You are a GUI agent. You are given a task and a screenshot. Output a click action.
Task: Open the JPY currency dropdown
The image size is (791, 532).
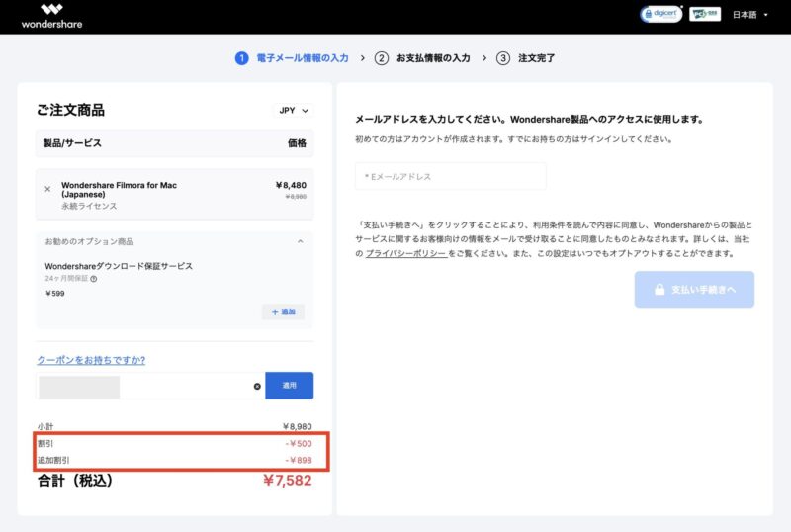point(293,111)
